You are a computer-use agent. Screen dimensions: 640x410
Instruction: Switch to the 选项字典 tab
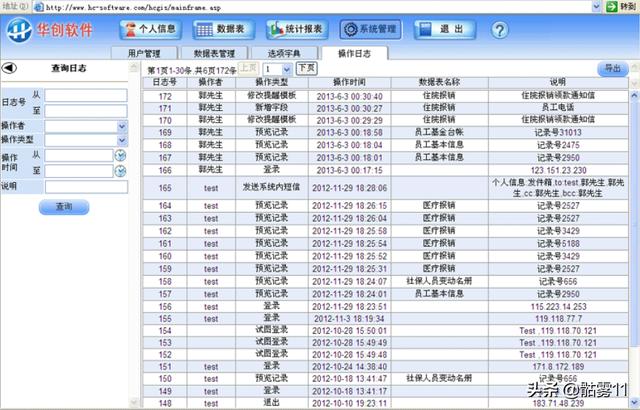point(284,53)
